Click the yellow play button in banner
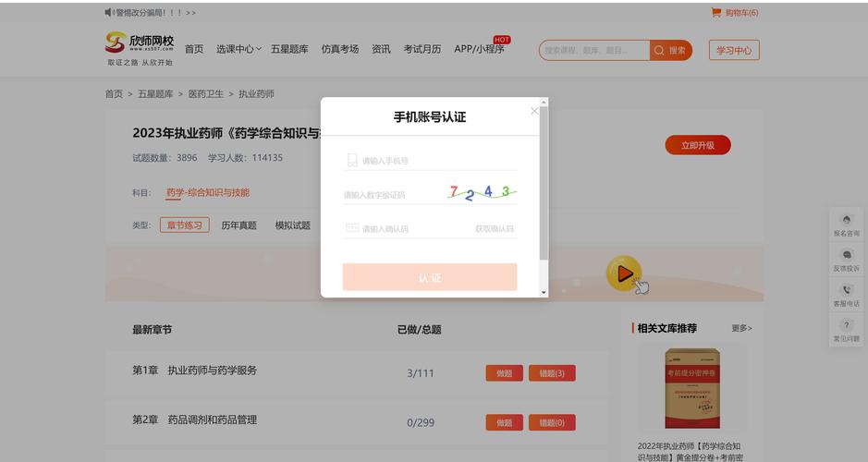 click(x=624, y=274)
